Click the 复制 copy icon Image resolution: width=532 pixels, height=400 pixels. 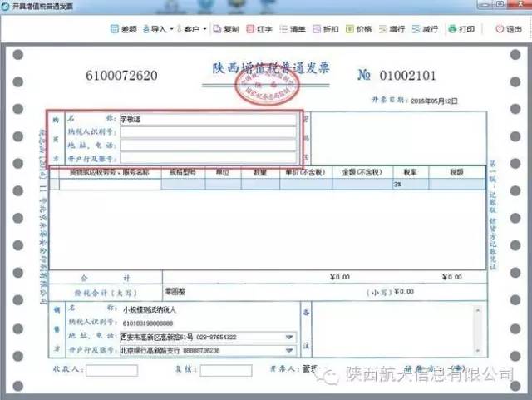(x=226, y=29)
